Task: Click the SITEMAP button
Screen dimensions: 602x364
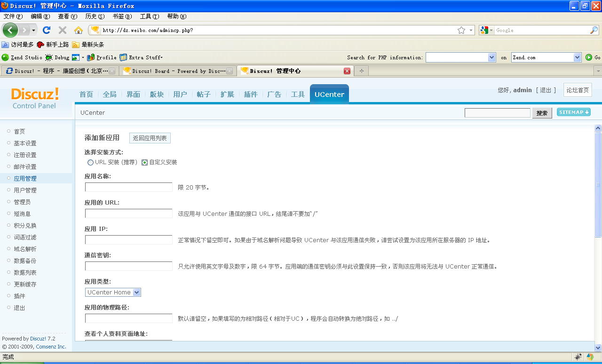Action: (x=574, y=112)
